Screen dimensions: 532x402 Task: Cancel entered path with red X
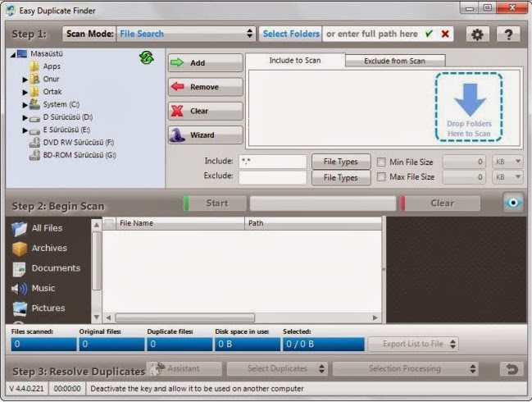pos(445,34)
